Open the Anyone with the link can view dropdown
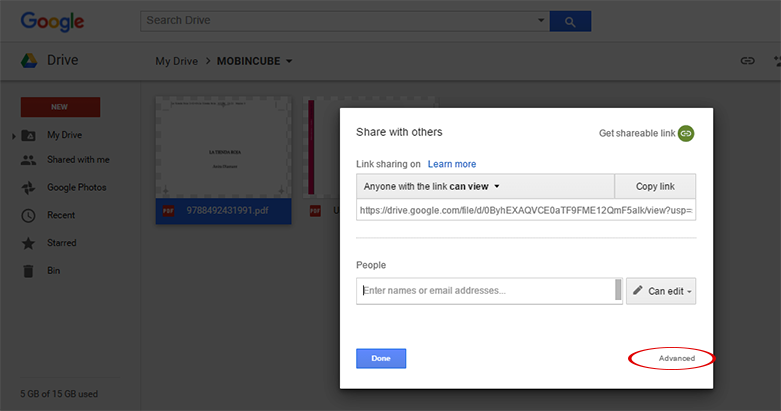Viewport: 781px width, 411px height. 485,186
